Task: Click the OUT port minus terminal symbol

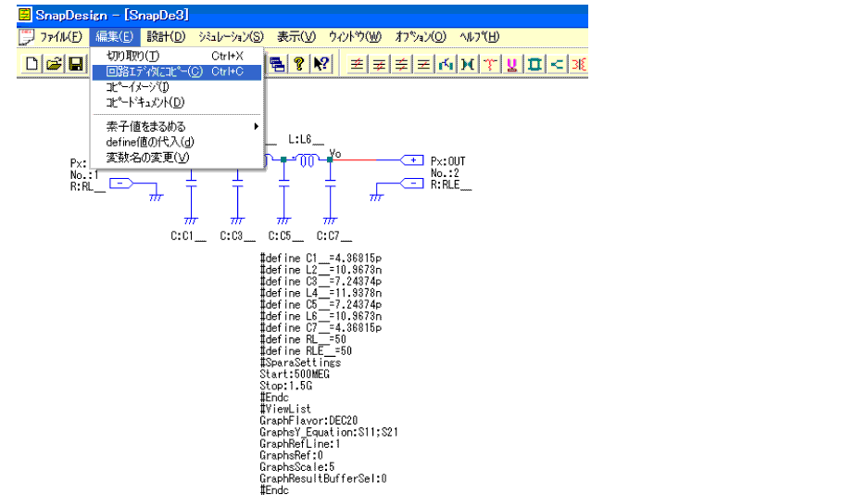Action: point(412,184)
